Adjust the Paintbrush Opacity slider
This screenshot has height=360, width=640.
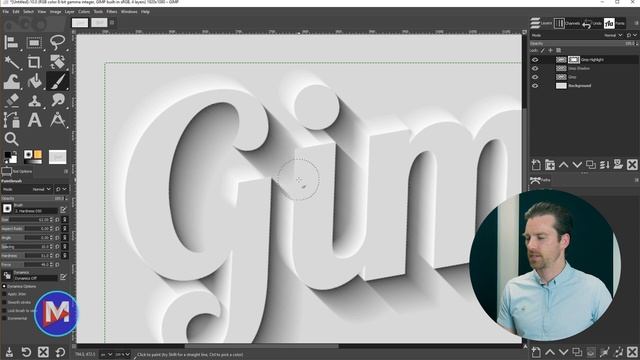pos(33,198)
